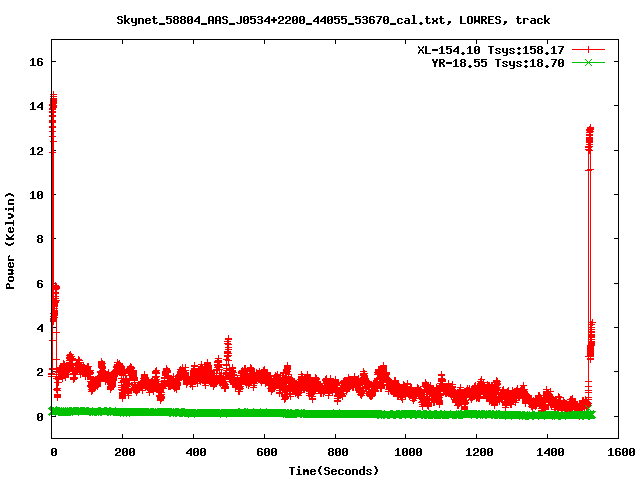Click the green YR legend line sample
Viewport: 640px width, 480px height.
[588, 62]
